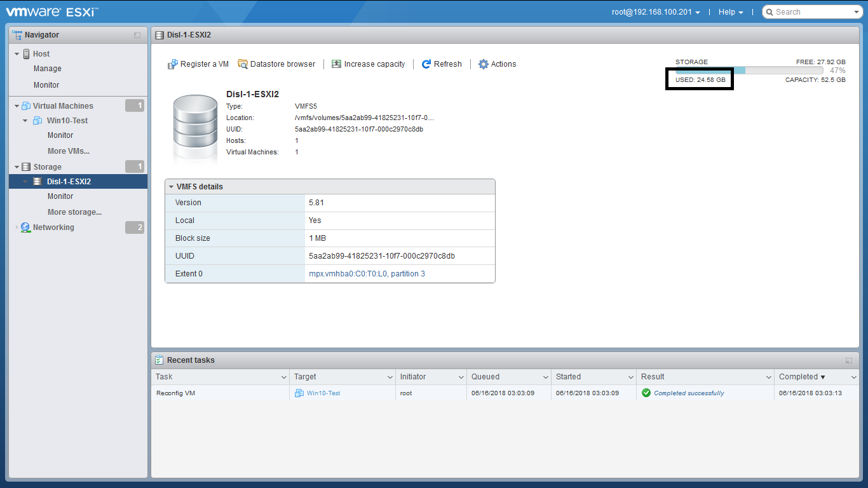Image resolution: width=868 pixels, height=488 pixels.
Task: Click the FREE: 27.92 GB label
Action: pos(821,62)
